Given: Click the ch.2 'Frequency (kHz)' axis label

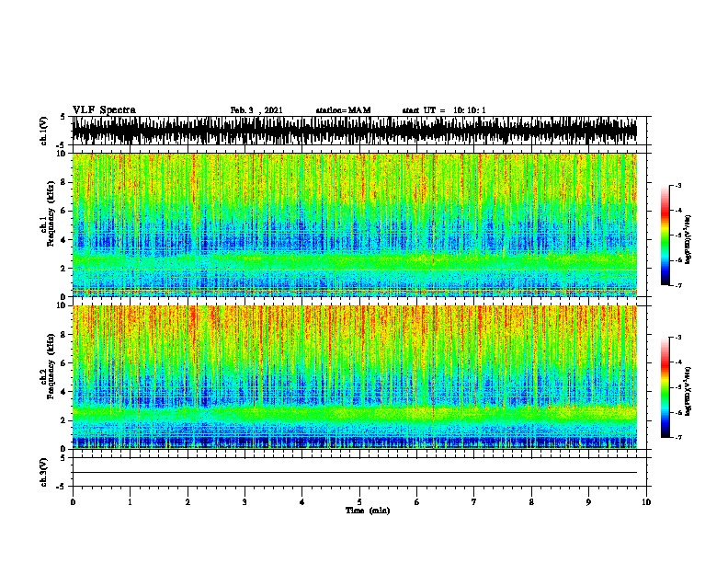Looking at the screenshot, I should click(x=51, y=366).
